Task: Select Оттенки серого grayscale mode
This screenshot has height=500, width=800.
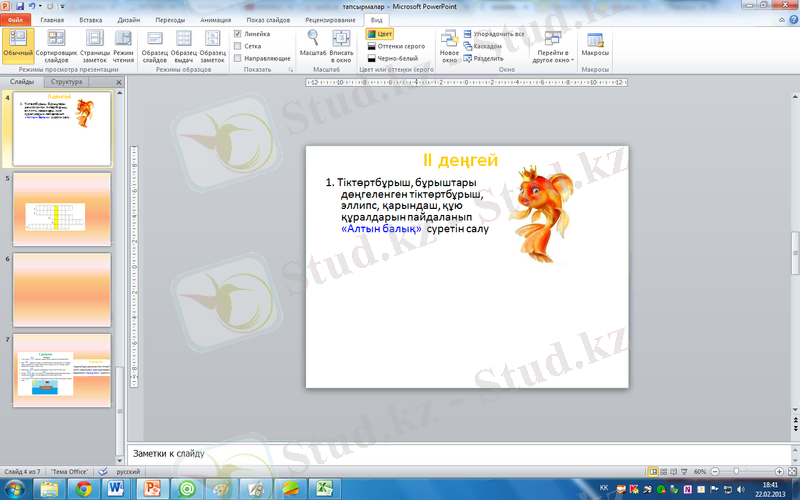Action: 395,46
